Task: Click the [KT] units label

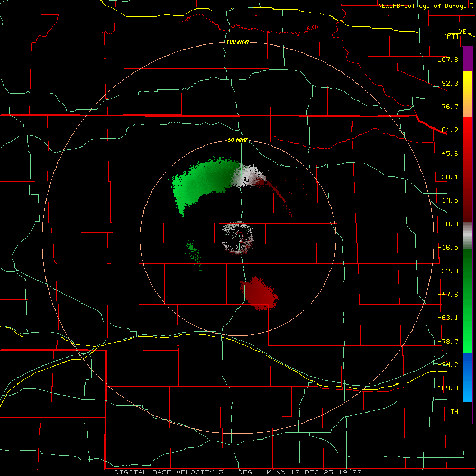Action: 452,36
